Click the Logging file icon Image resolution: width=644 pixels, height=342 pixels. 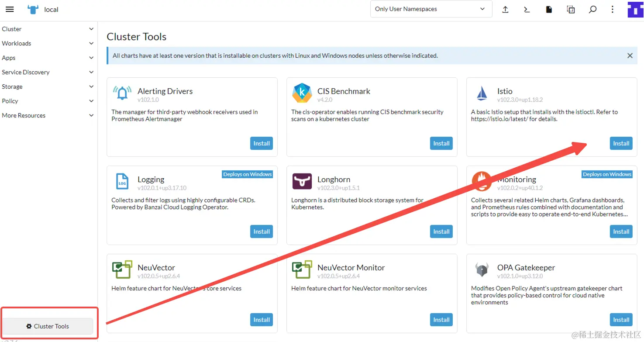(x=122, y=181)
